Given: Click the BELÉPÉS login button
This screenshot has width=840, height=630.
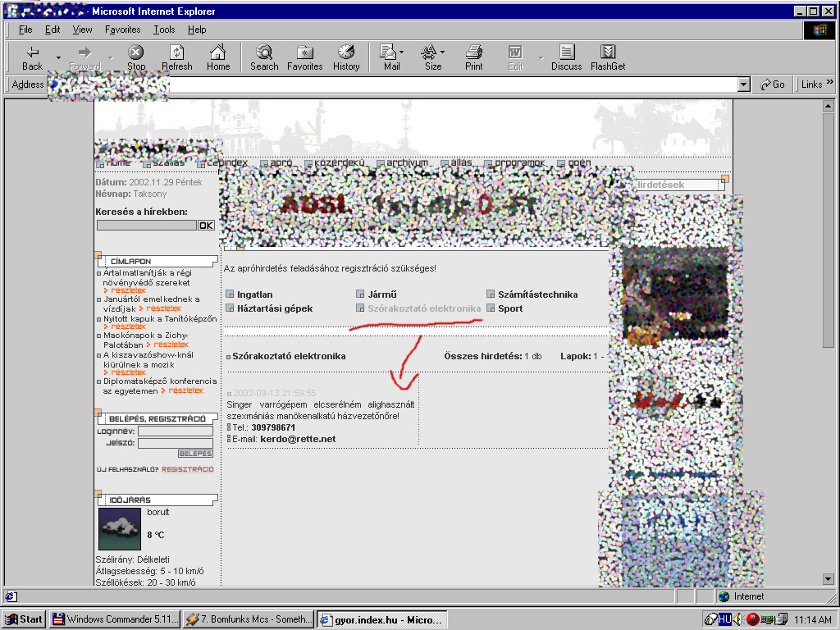Looking at the screenshot, I should coord(195,454).
